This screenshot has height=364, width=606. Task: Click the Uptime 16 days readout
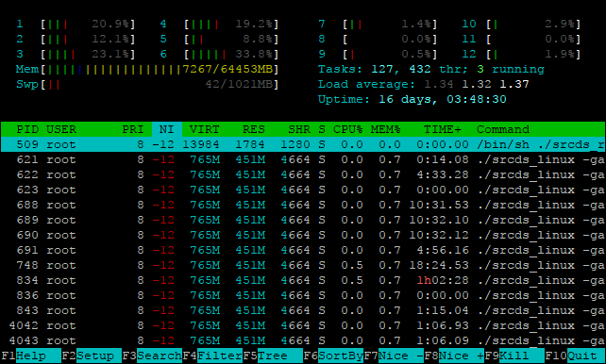click(412, 99)
